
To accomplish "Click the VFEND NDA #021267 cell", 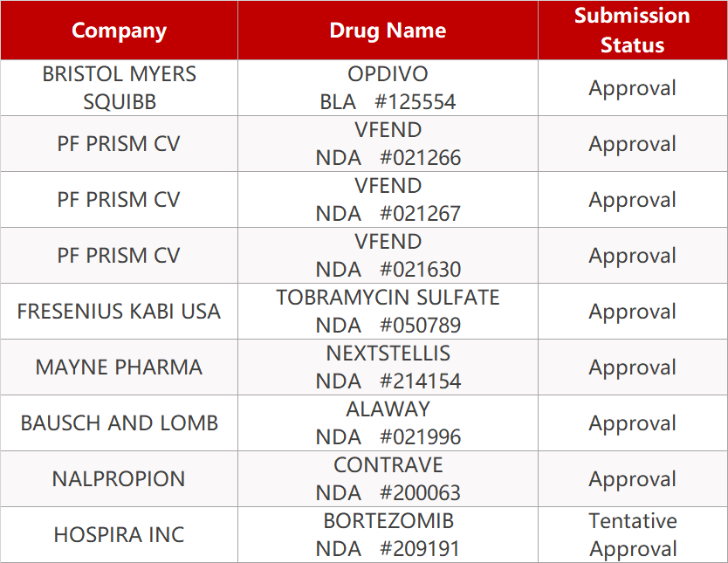I will point(388,200).
